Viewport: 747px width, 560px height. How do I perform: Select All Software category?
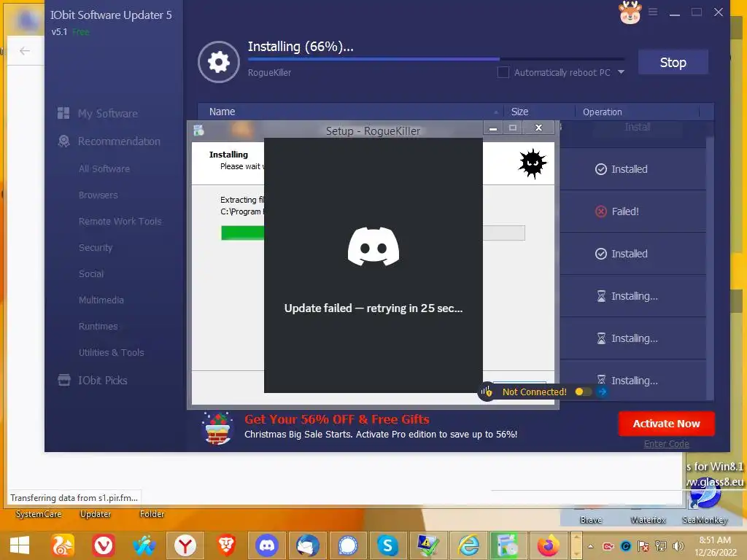(x=104, y=168)
